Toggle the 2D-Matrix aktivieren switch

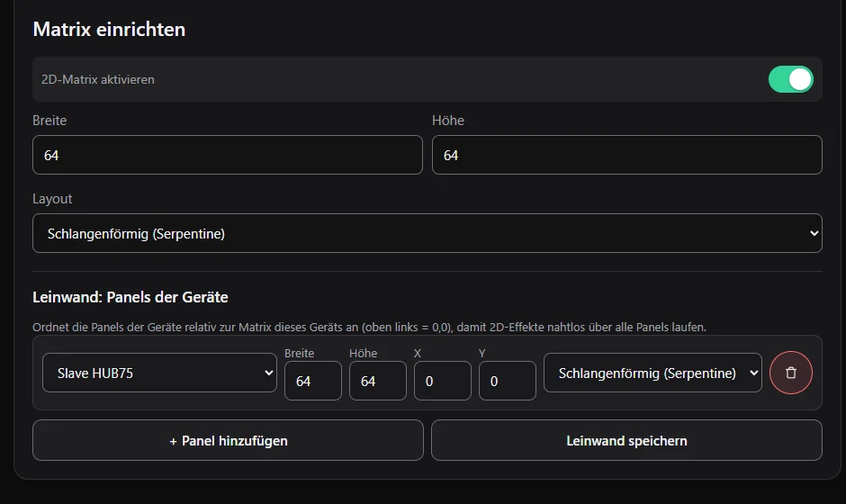[x=790, y=79]
